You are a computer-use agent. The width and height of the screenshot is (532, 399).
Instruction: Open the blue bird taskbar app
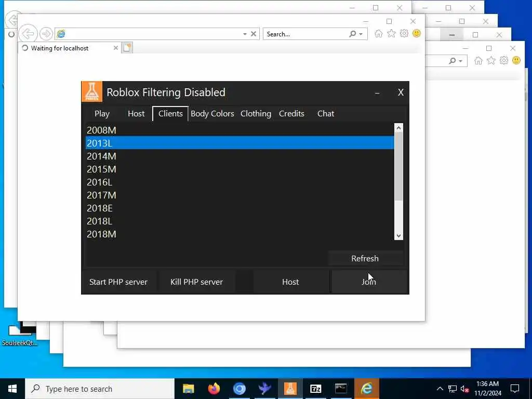click(x=264, y=389)
